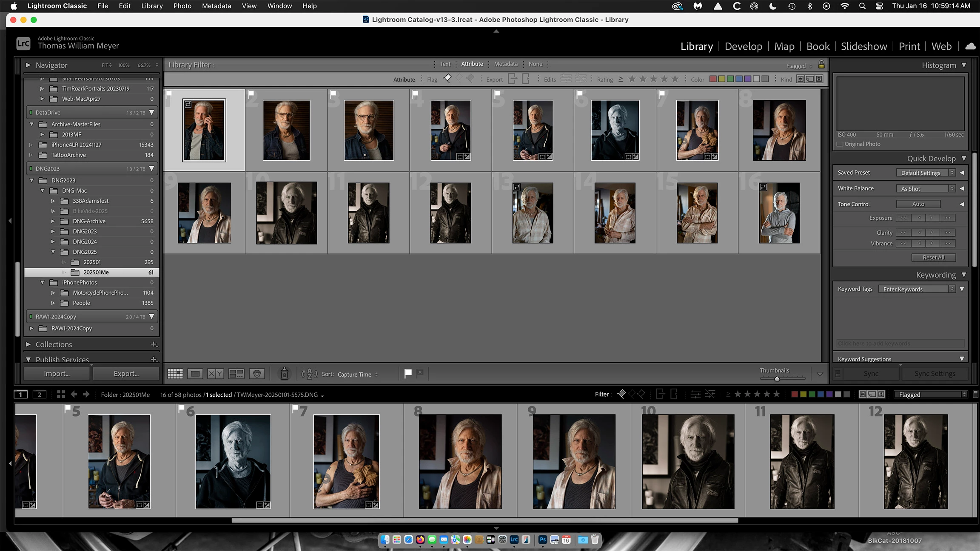Switch to the Develop module
The height and width of the screenshot is (551, 980).
tap(743, 46)
